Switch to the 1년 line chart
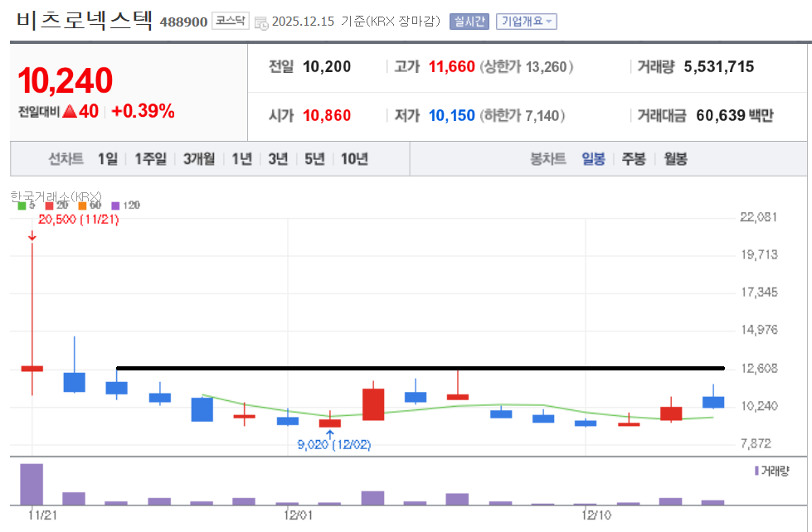The image size is (812, 532). (241, 159)
